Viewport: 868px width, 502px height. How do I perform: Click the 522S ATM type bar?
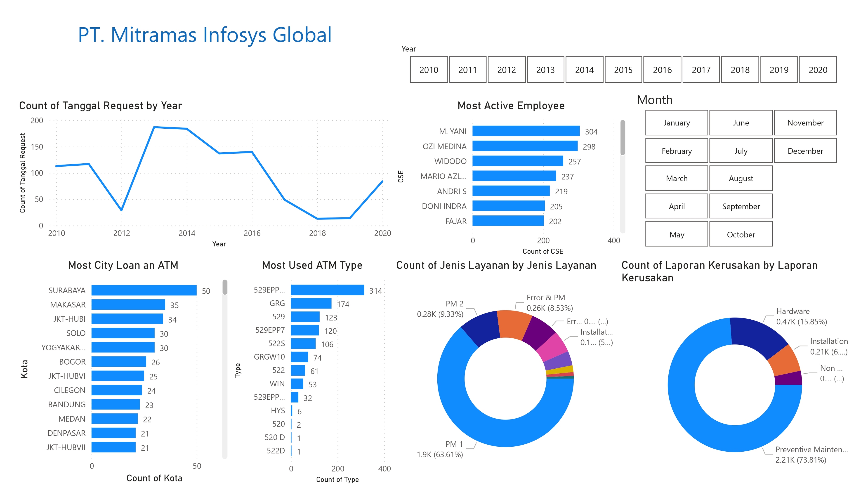click(x=303, y=344)
